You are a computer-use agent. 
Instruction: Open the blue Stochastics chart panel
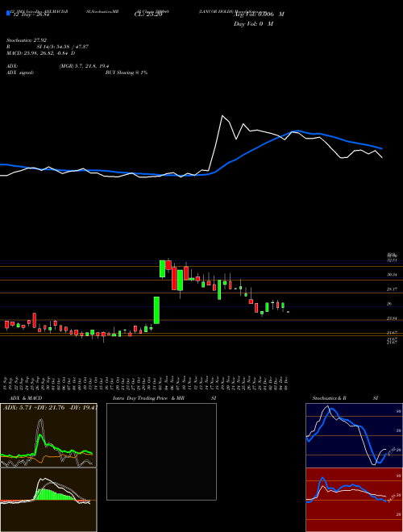(354, 435)
